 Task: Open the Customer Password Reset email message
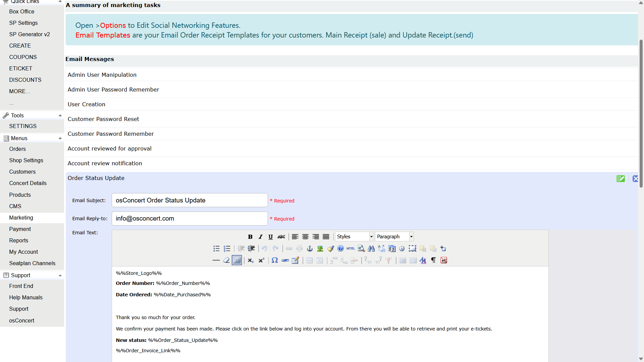(103, 119)
